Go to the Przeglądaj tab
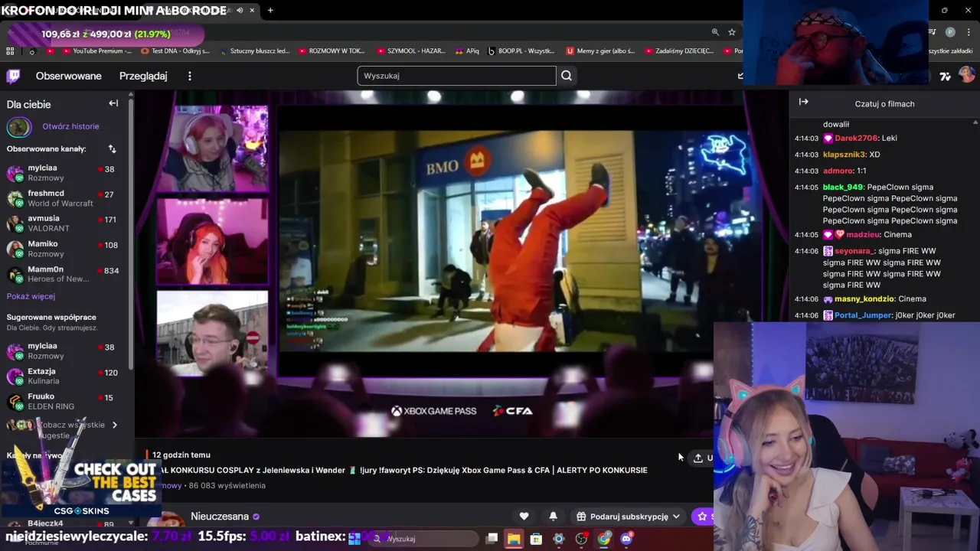The height and width of the screenshot is (551, 980). pos(143,76)
